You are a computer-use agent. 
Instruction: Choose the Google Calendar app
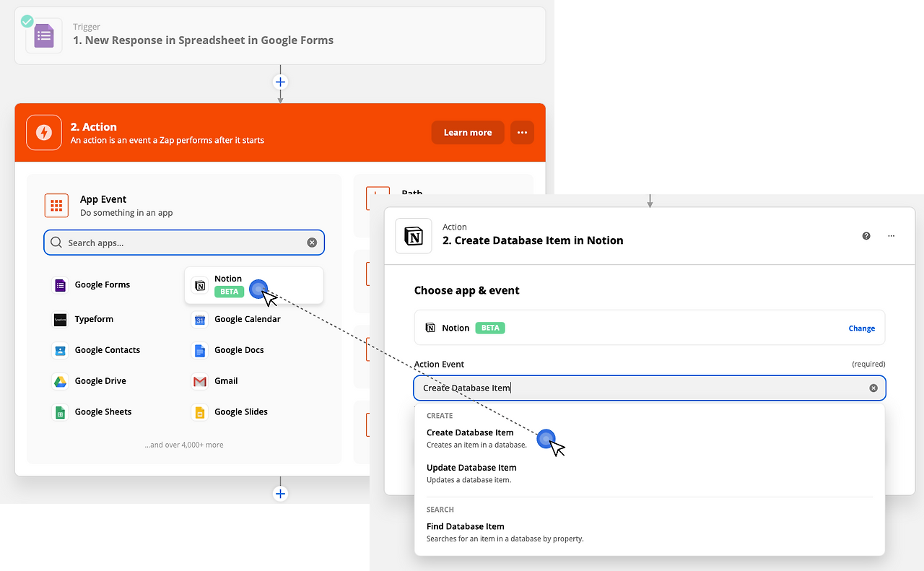point(237,319)
